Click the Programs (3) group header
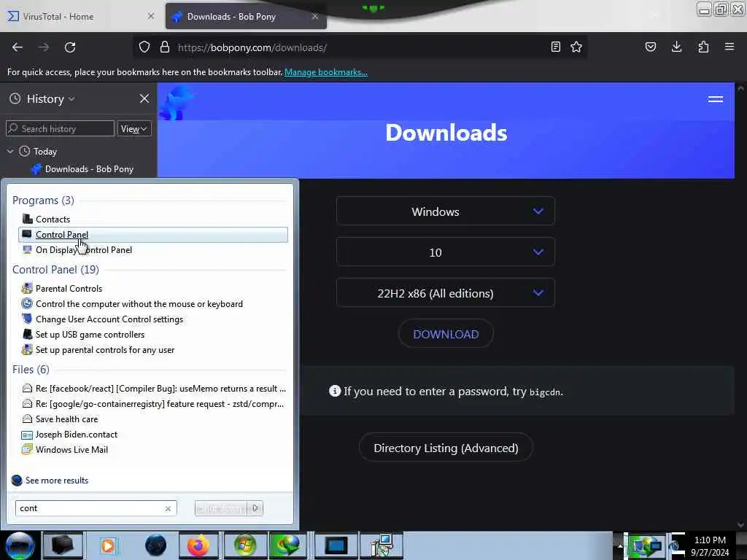The width and height of the screenshot is (747, 560). [43, 200]
